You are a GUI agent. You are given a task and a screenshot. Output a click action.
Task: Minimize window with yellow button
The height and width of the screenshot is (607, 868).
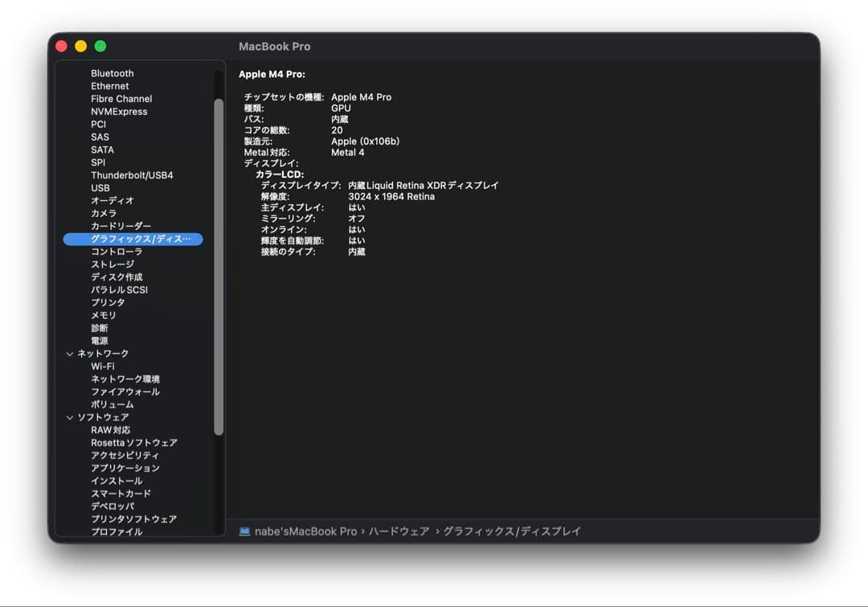point(81,46)
